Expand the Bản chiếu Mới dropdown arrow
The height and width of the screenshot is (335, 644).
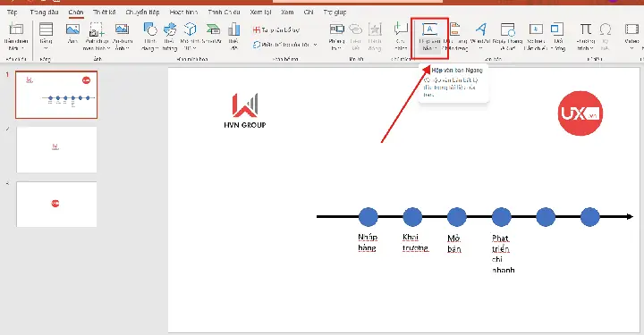22,48
